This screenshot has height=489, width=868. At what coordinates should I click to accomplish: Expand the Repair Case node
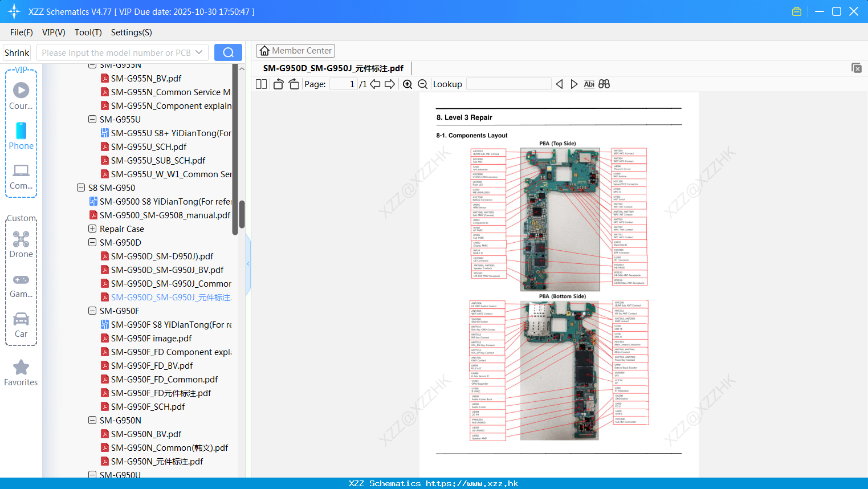(92, 229)
